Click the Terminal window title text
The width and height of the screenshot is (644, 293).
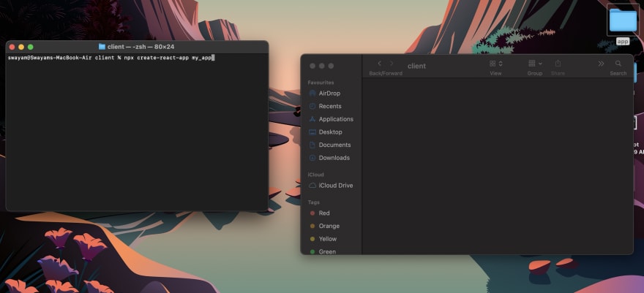(x=141, y=47)
